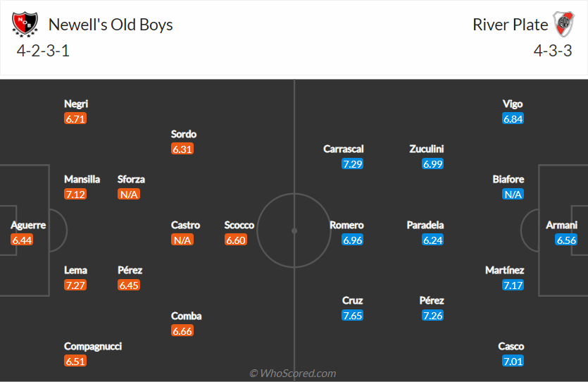This screenshot has height=382, width=588.
Task: Click Biafore's N/A rating badge
Action: tap(513, 195)
